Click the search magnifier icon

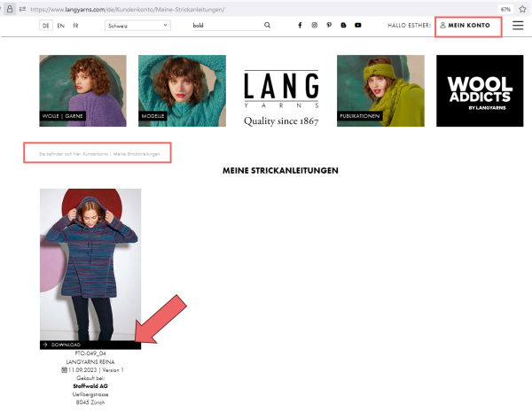tap(267, 26)
